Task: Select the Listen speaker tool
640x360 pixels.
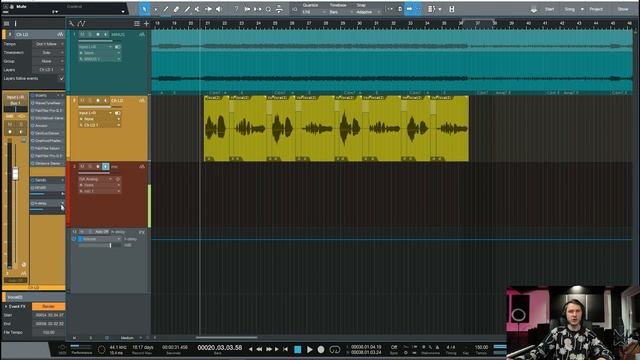Action: (219, 9)
